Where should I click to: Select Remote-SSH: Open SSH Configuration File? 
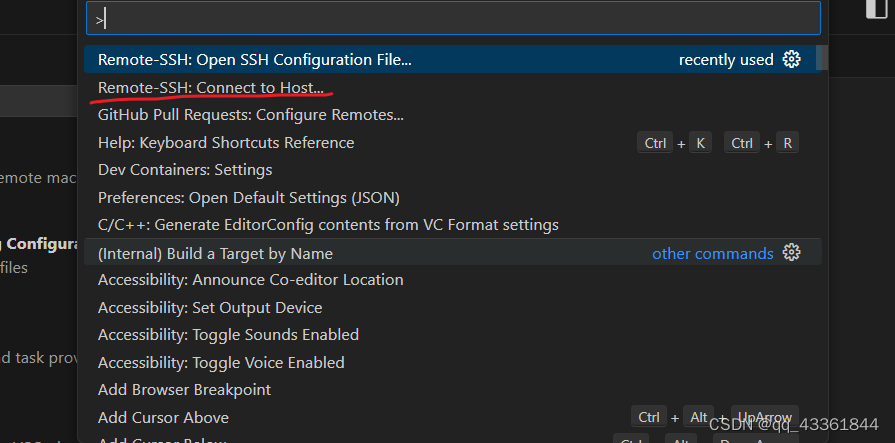pyautogui.click(x=453, y=59)
